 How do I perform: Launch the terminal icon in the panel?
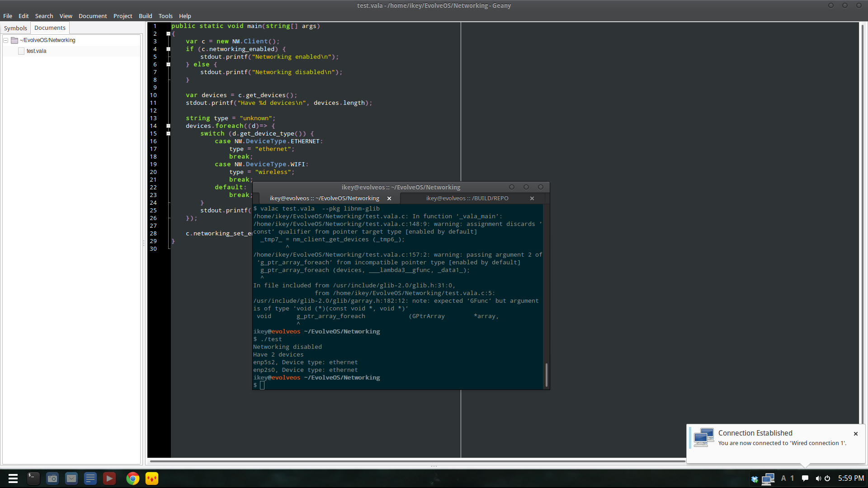33,479
